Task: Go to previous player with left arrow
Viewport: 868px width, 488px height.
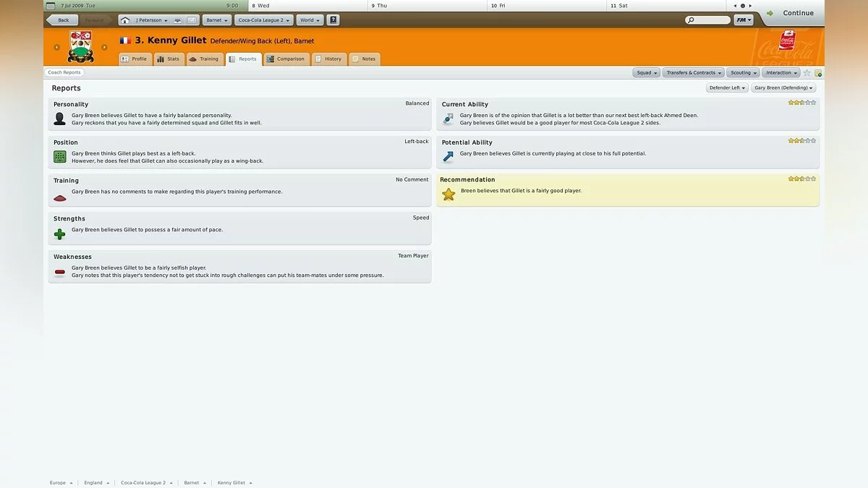Action: point(56,48)
